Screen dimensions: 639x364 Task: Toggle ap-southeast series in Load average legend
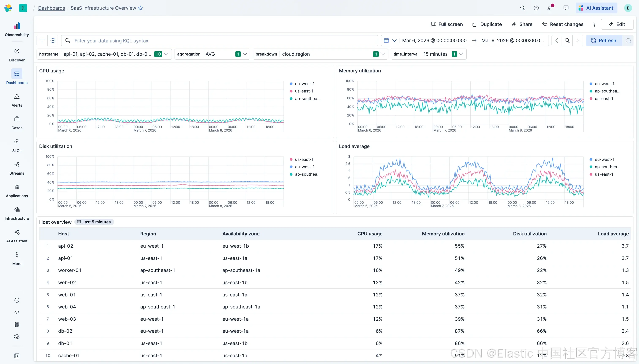tap(607, 167)
